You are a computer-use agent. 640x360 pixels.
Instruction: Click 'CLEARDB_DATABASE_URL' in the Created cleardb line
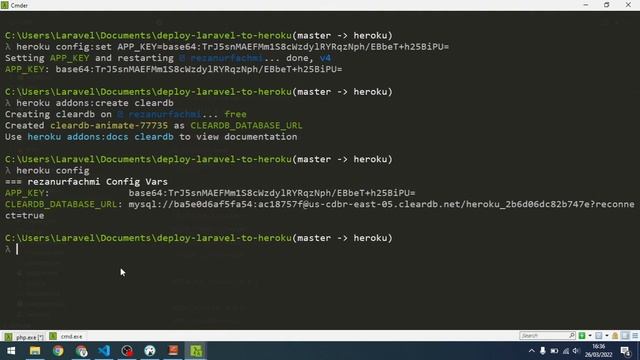[247, 126]
